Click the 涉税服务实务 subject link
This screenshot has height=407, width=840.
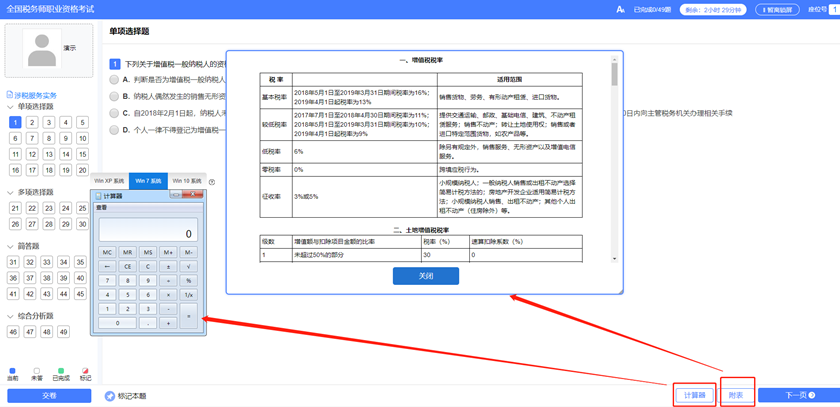pyautogui.click(x=35, y=95)
